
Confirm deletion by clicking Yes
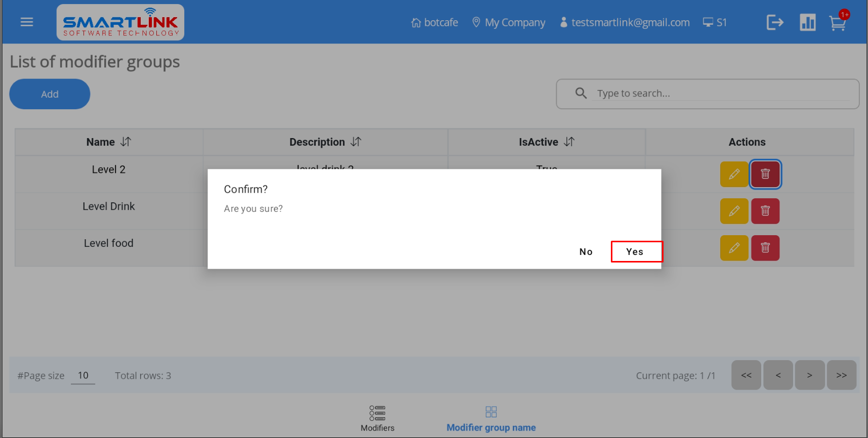point(636,252)
